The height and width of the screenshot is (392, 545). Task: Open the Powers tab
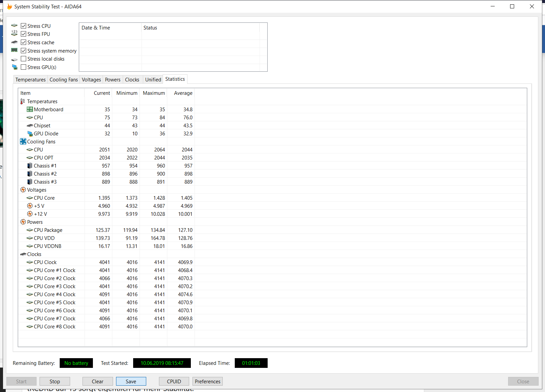coord(113,79)
